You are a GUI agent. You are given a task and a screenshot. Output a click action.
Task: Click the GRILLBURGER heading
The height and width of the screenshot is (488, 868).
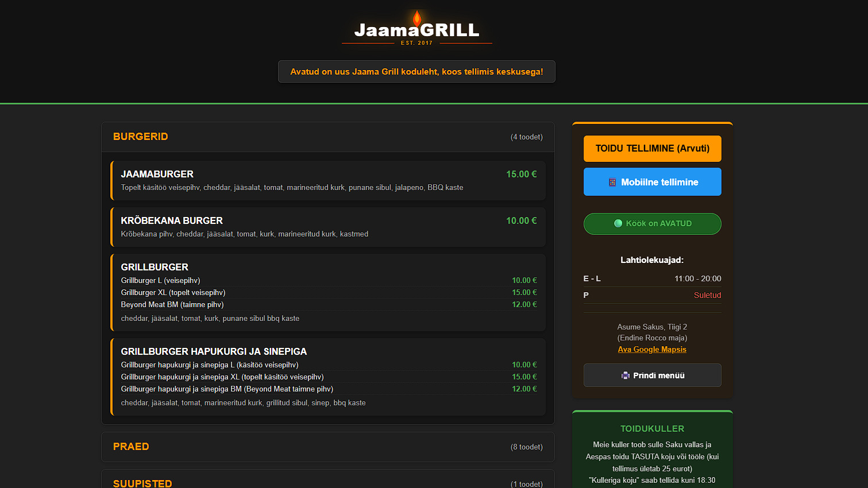155,267
